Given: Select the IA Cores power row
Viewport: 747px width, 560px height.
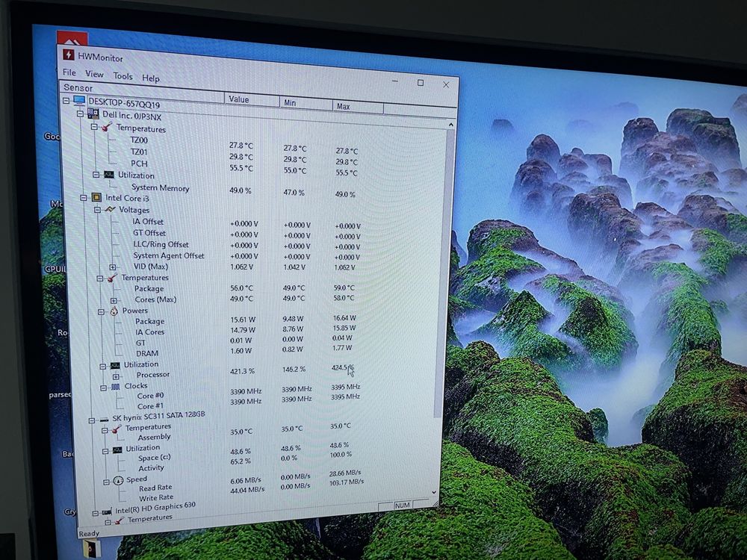Looking at the screenshot, I should 149,332.
